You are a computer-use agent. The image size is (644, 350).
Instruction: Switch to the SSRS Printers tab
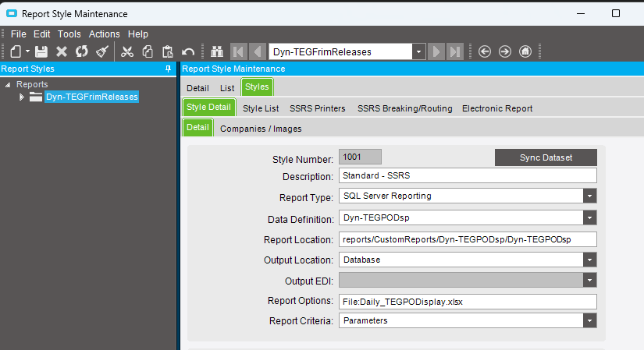tap(317, 108)
